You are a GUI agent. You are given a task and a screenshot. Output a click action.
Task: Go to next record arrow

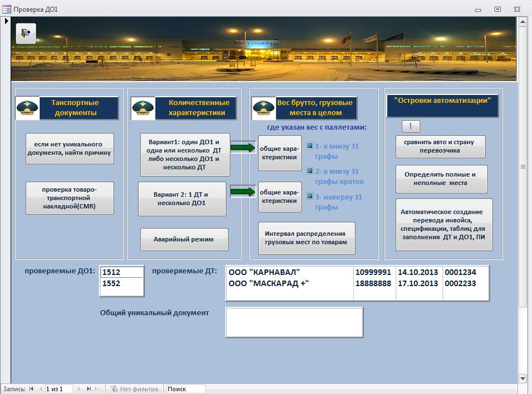point(79,389)
